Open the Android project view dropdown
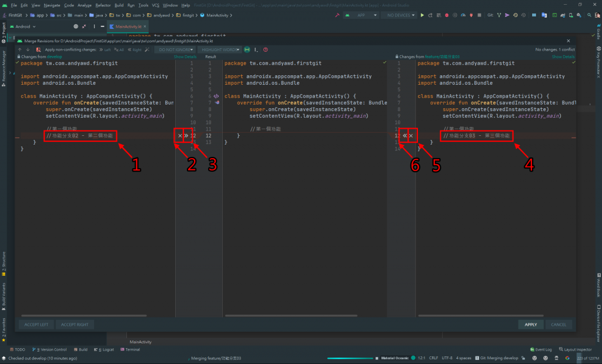602x364 pixels. [23, 26]
